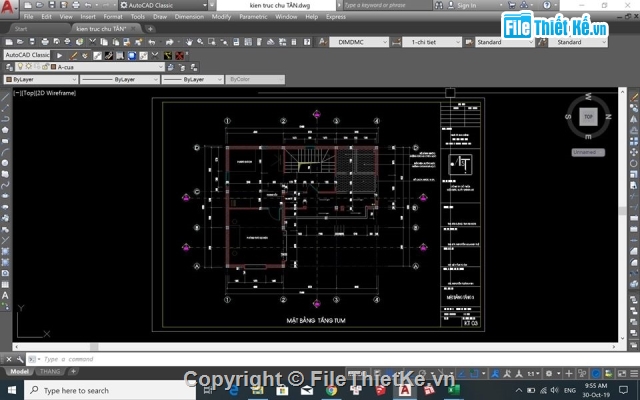Click the Autodesk App Store cart icon

[x=511, y=5]
